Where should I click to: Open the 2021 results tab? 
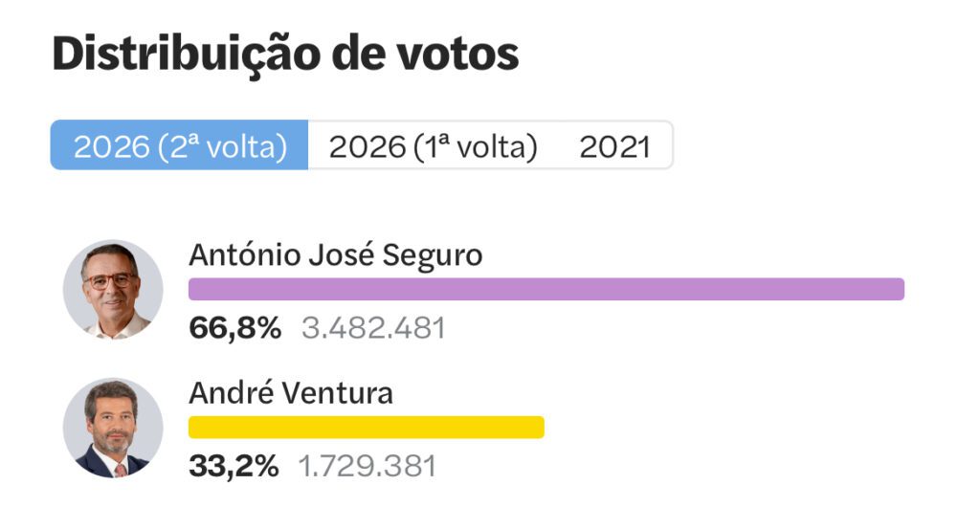(x=614, y=146)
